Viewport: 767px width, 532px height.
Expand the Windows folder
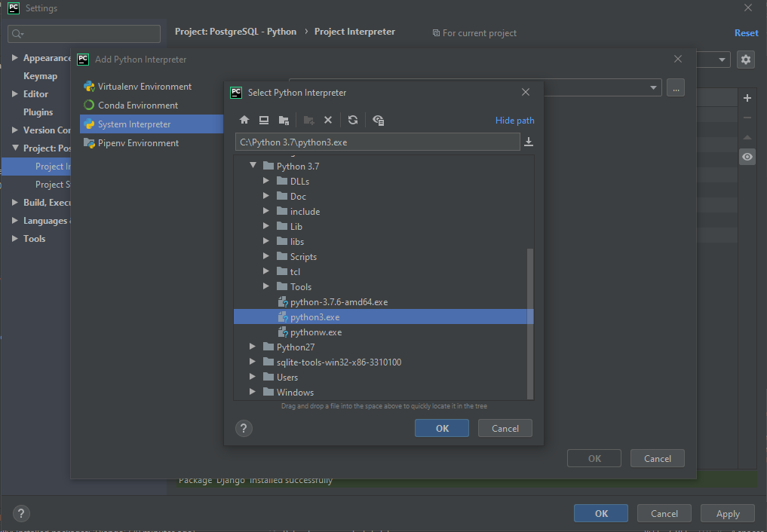pyautogui.click(x=253, y=392)
